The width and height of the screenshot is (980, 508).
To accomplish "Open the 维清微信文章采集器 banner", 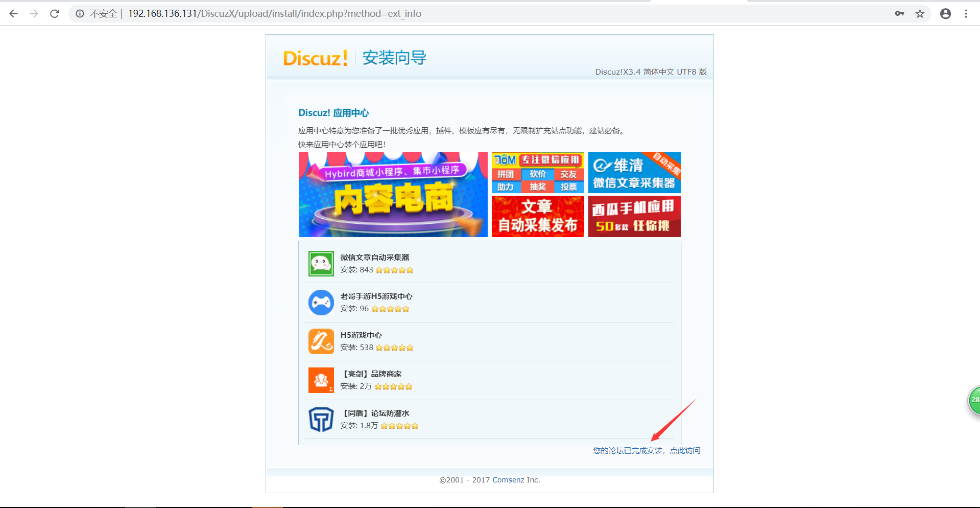I will coord(634,172).
